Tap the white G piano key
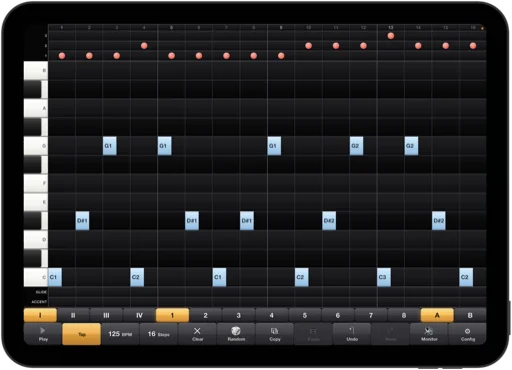This screenshot has width=512, height=370. [x=36, y=146]
